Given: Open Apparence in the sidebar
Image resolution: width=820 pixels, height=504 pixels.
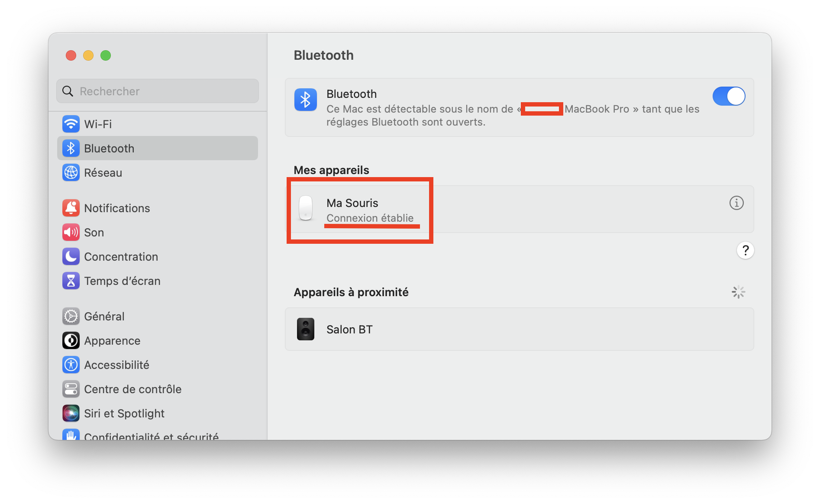Looking at the screenshot, I should point(112,341).
